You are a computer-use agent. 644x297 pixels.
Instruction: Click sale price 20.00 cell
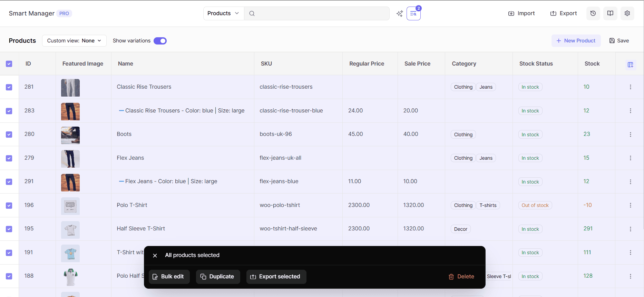pyautogui.click(x=421, y=110)
